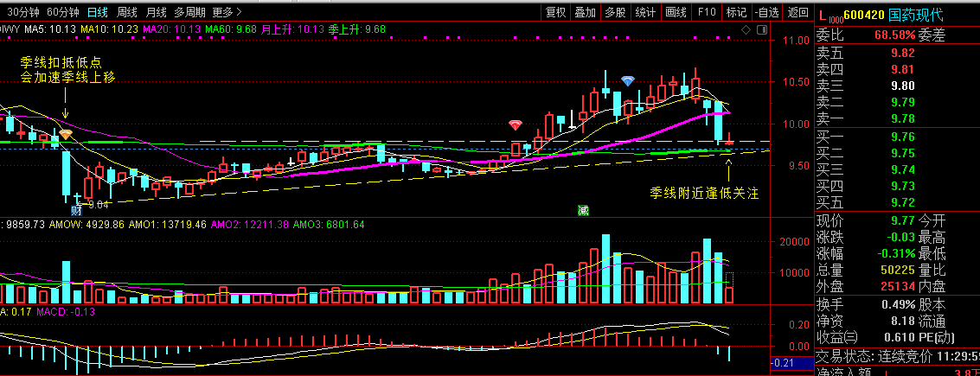Click the blue gem signal marker on chart
Screen dimensions: 980x376
click(x=628, y=80)
